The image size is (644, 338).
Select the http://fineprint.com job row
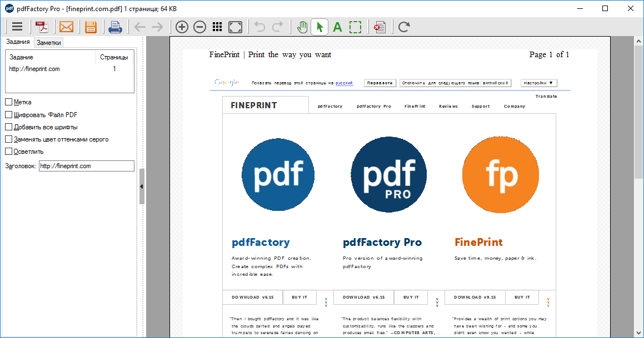pyautogui.click(x=34, y=69)
